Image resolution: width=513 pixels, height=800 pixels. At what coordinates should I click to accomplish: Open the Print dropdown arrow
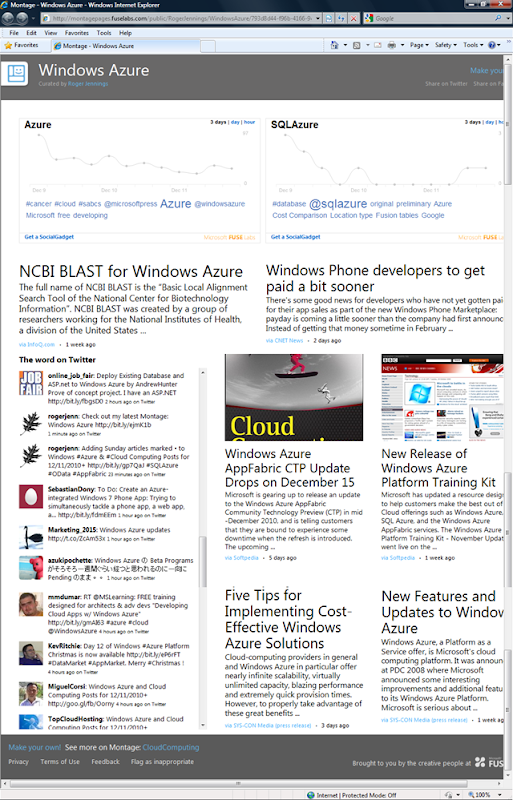pos(402,45)
